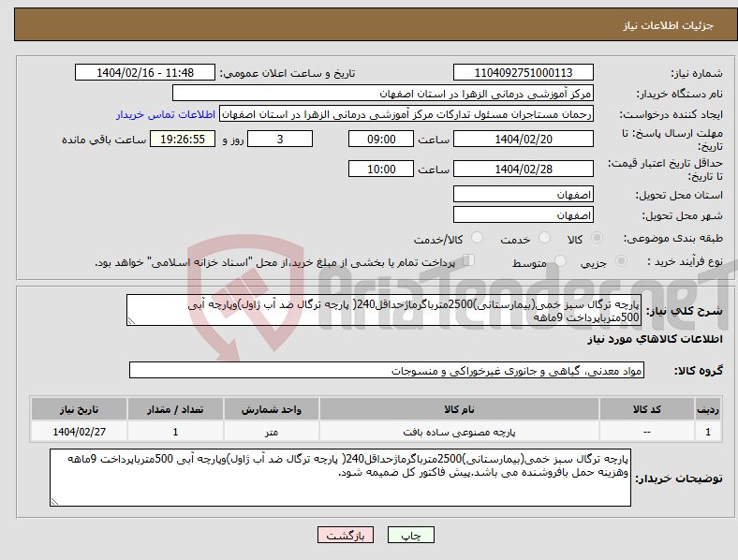Click the announcement date field 1404/02/16 - 11:48

(145, 72)
